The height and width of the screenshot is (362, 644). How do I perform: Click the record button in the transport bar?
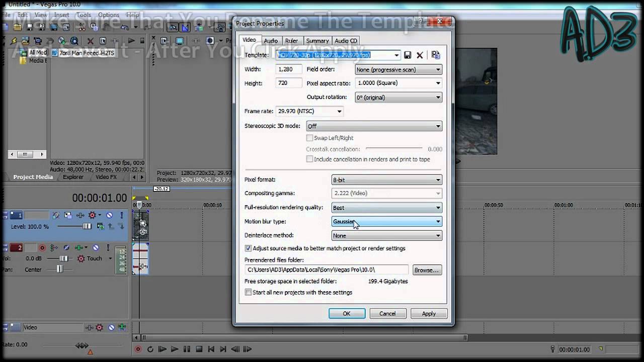[x=138, y=349]
